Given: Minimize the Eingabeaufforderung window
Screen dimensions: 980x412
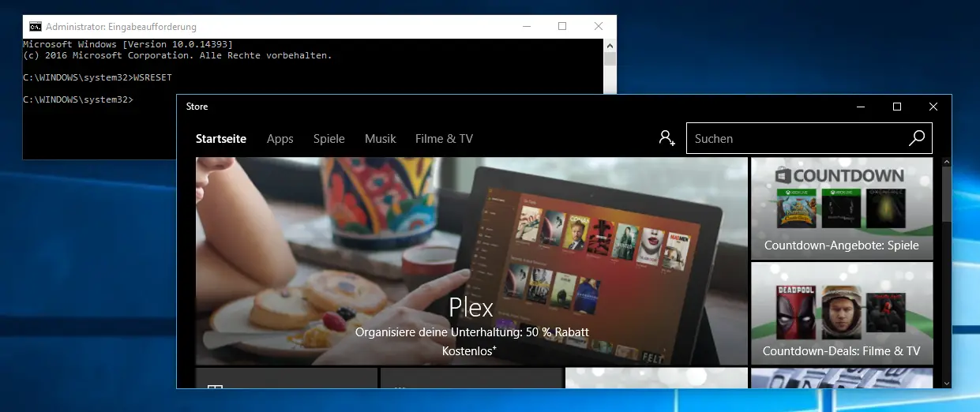Looking at the screenshot, I should click(527, 27).
